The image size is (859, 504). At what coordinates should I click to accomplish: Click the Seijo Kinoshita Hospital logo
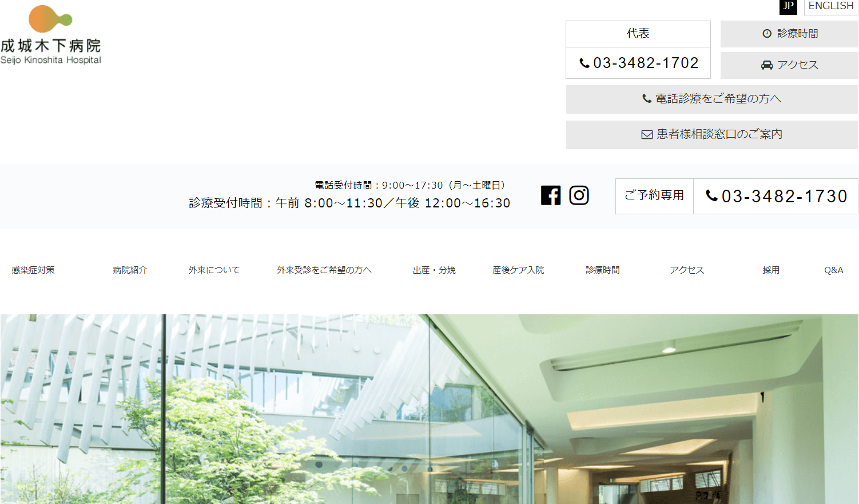click(x=51, y=35)
